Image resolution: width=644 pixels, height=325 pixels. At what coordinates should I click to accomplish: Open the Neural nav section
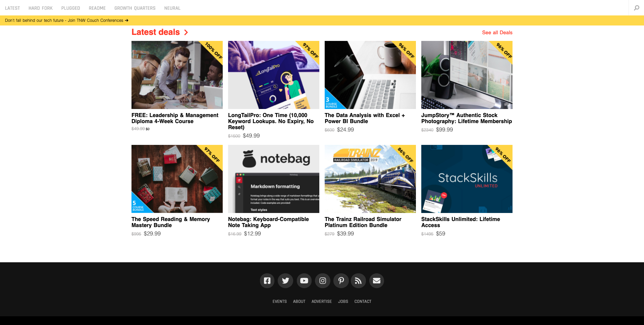click(x=172, y=8)
